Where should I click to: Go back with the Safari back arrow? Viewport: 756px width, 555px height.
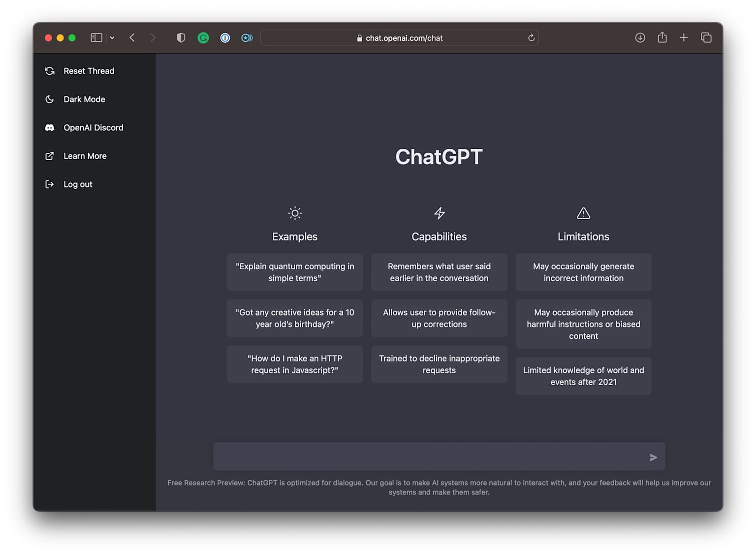(x=132, y=38)
